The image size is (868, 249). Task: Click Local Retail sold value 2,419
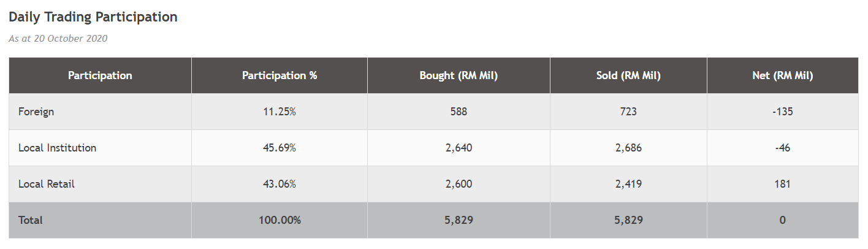coord(628,184)
